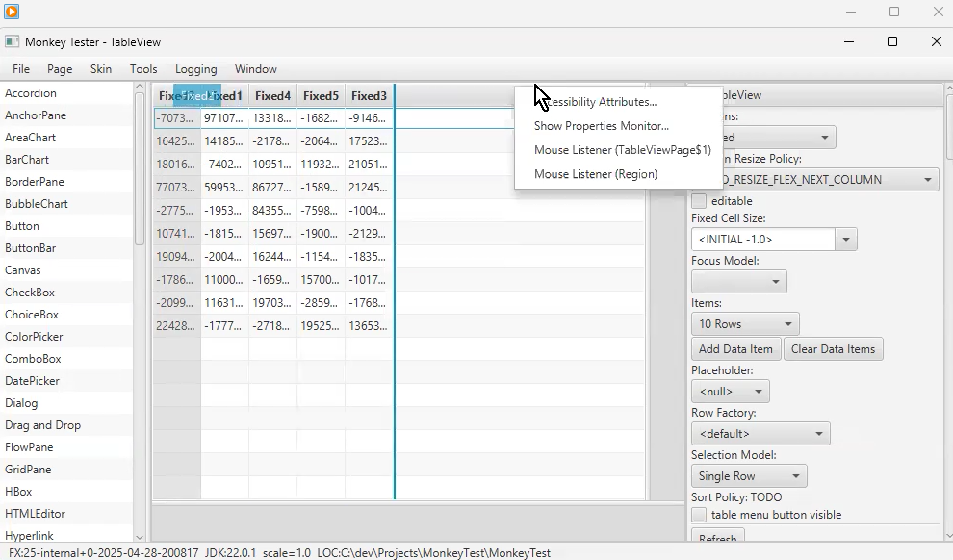Open the Row Factory default dropdown
This screenshot has height=560, width=953.
[x=760, y=434]
